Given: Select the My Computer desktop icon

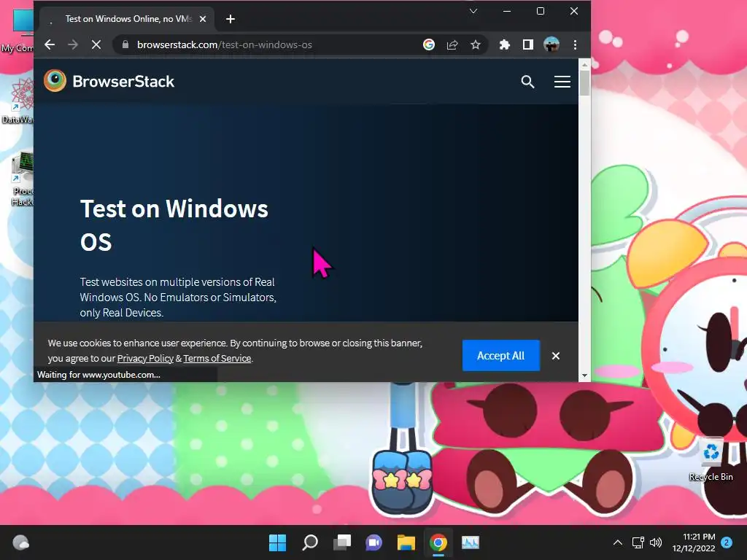Looking at the screenshot, I should point(18,31).
